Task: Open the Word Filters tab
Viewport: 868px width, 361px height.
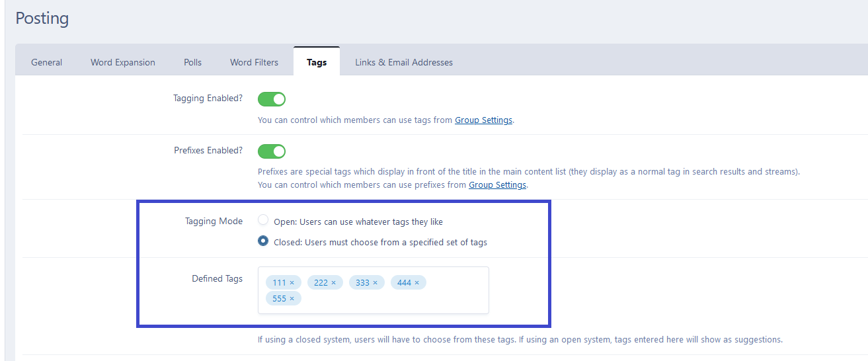Action: [254, 62]
